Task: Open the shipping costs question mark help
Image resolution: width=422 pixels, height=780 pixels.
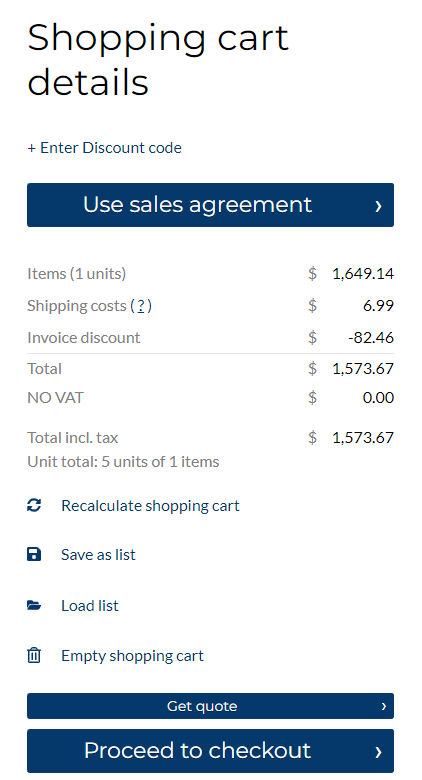Action: pos(141,305)
